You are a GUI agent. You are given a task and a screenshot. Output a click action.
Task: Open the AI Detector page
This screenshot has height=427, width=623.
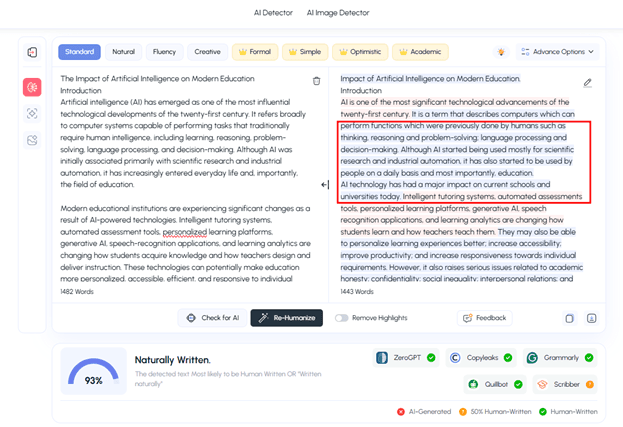point(273,13)
